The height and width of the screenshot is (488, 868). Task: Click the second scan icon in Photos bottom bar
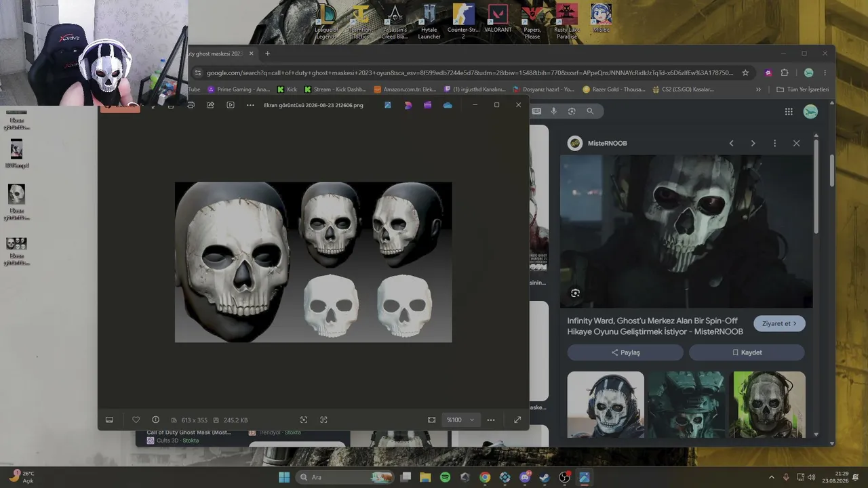coord(323,420)
